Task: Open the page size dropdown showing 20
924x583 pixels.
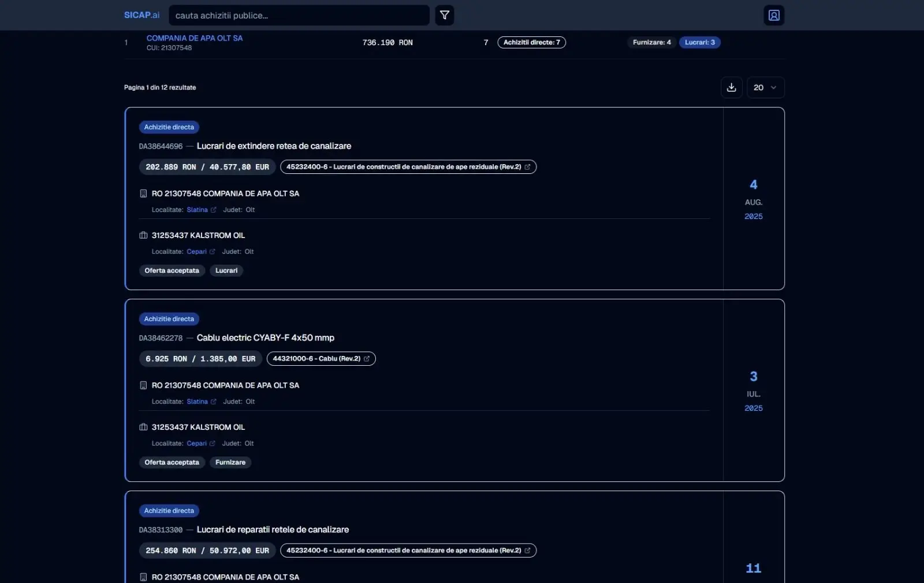Action: point(765,87)
